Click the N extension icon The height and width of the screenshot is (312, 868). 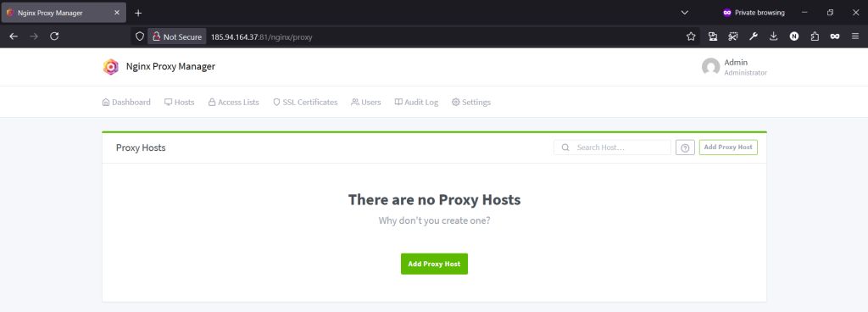click(794, 36)
